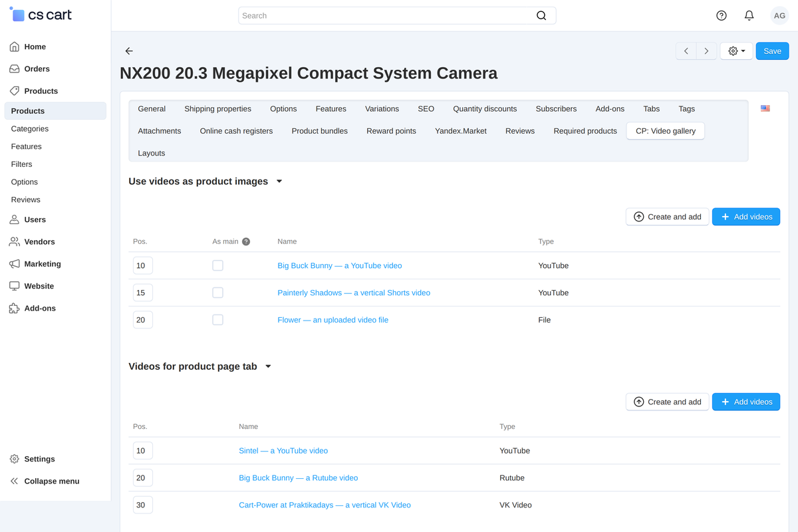Open the help question mark icon

[722, 15]
